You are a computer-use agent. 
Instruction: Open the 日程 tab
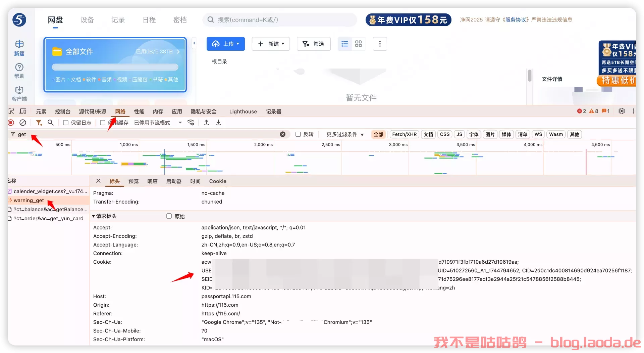[x=149, y=20]
